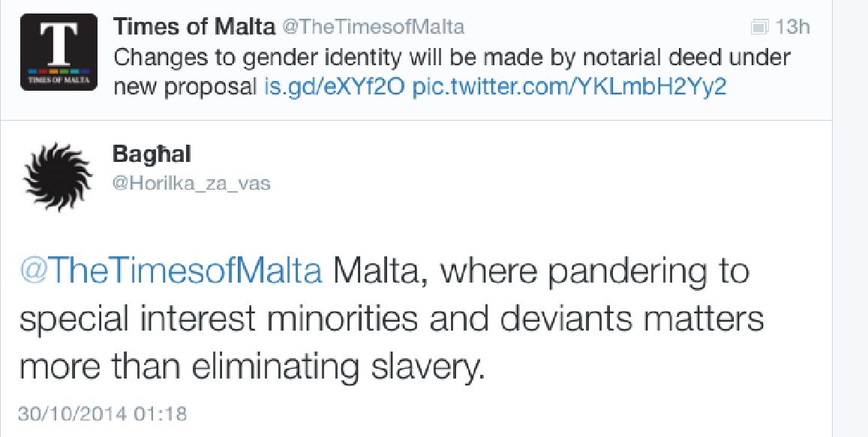Click the phrase "gender identity" in the top tweet

coord(269,58)
